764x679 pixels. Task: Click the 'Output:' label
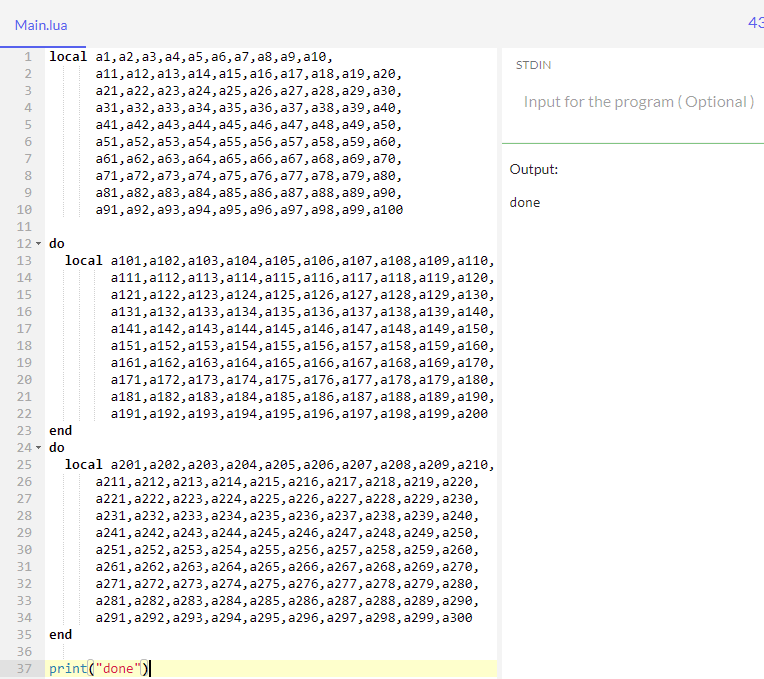pyautogui.click(x=534, y=170)
